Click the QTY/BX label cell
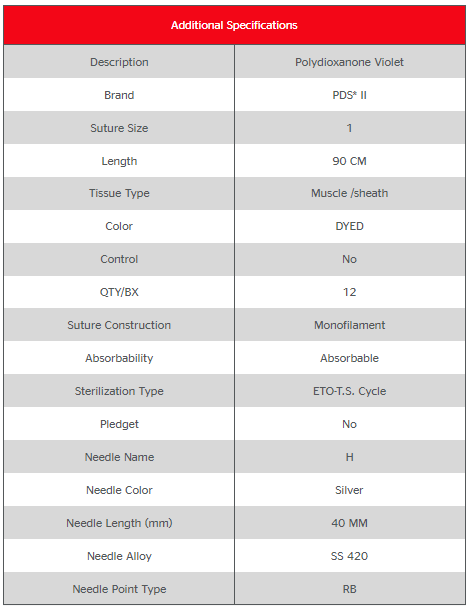The width and height of the screenshot is (473, 612). coord(119,292)
